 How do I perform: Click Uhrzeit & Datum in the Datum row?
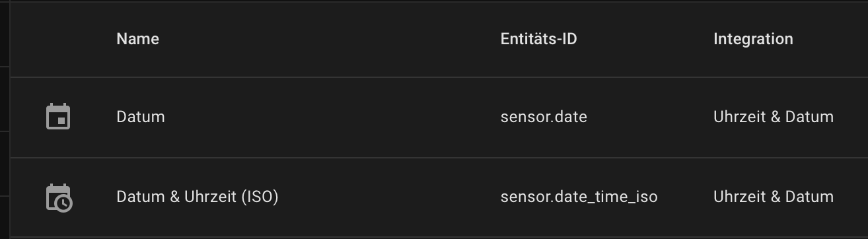pyautogui.click(x=774, y=117)
